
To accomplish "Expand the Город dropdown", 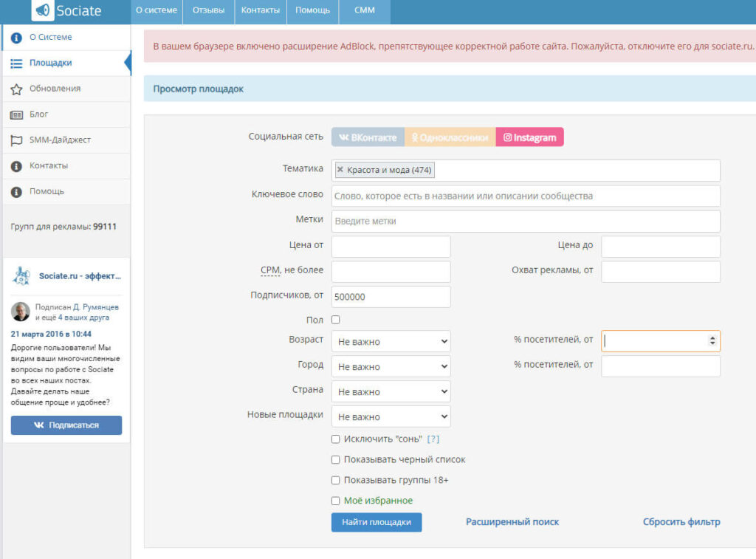I will click(391, 367).
